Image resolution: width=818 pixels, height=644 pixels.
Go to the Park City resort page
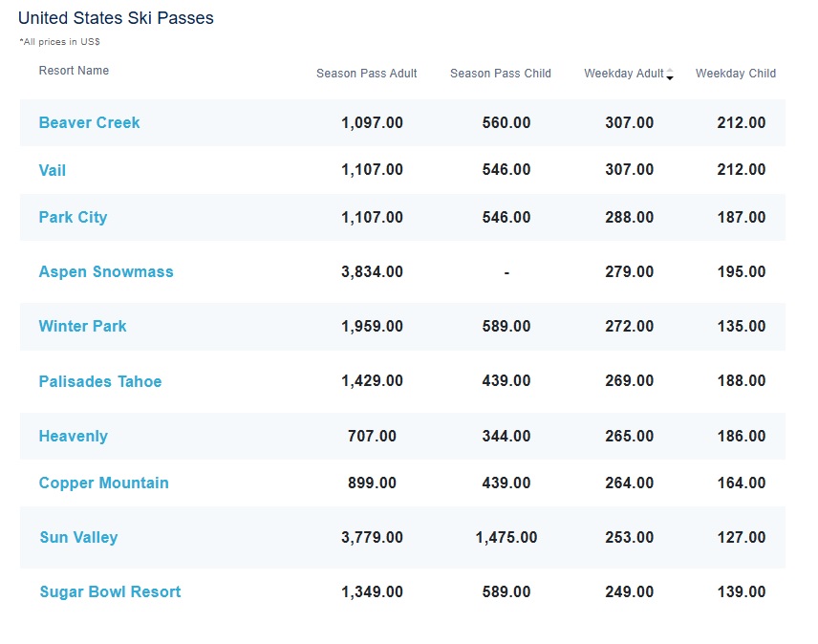click(73, 217)
